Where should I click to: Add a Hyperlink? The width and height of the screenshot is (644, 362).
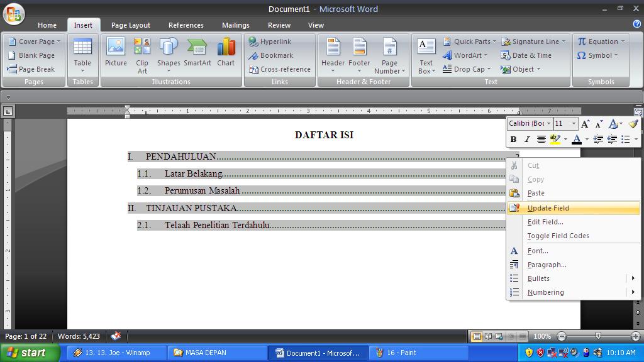[x=270, y=41]
